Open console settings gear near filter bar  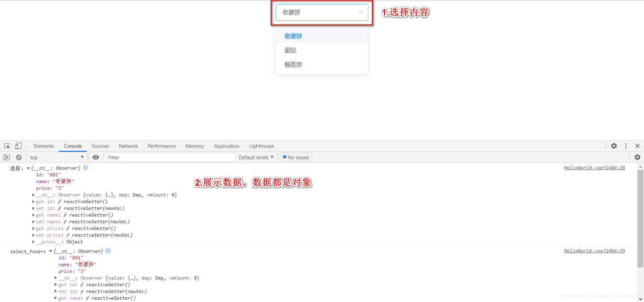click(x=637, y=157)
